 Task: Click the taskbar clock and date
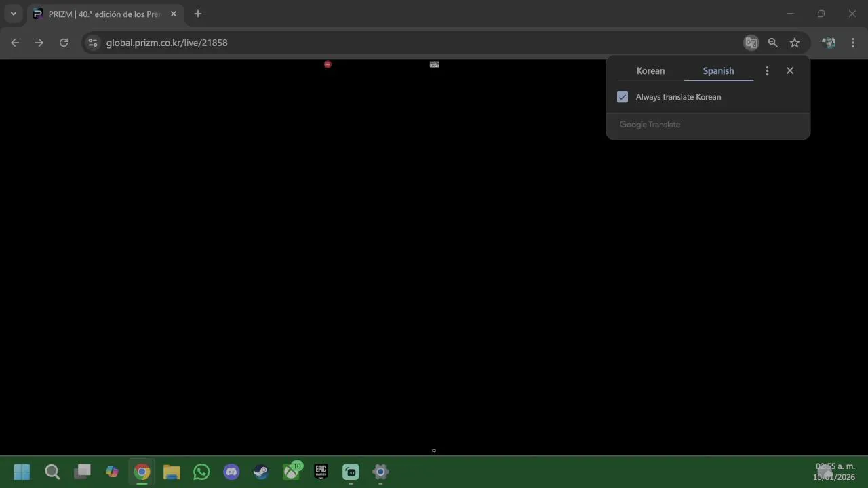click(834, 472)
